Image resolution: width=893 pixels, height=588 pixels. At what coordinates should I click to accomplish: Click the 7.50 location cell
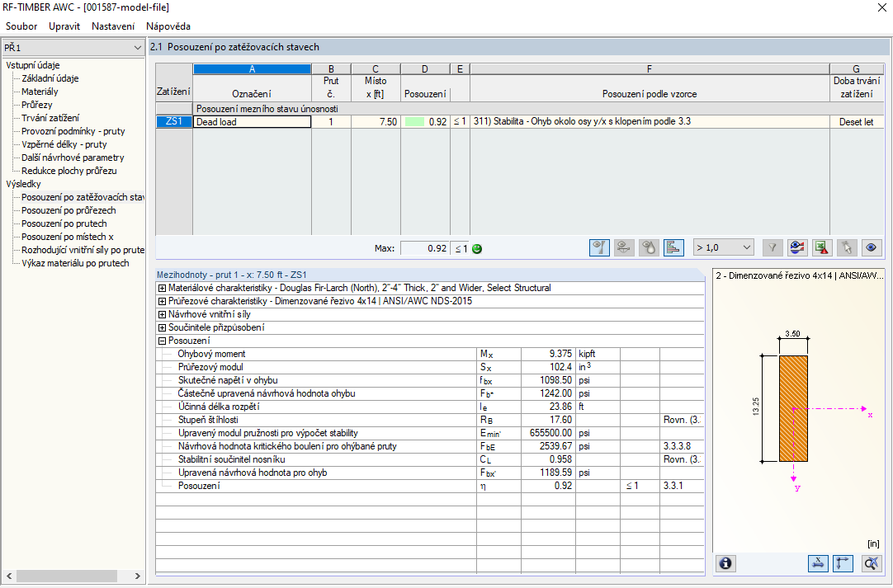coord(376,121)
